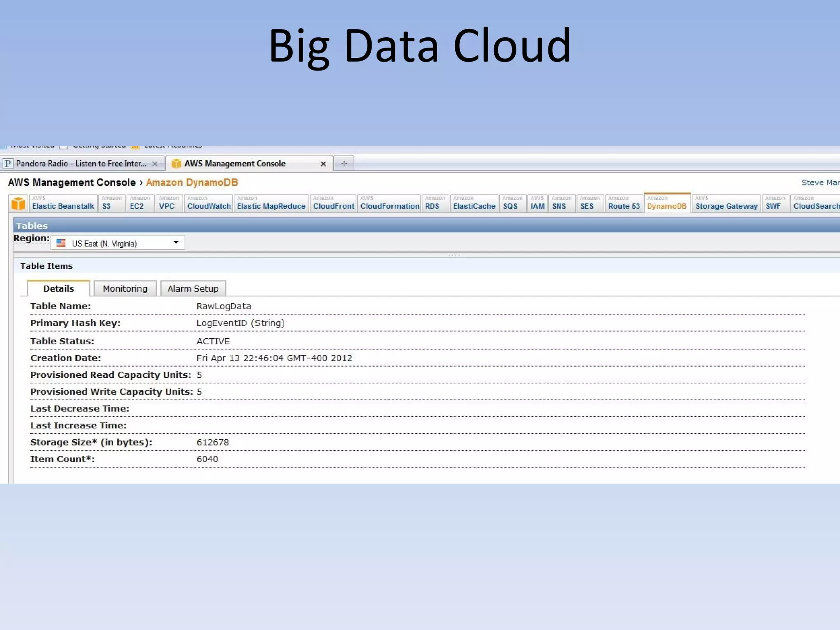This screenshot has width=840, height=630.
Task: Open Amazon CloudWatch service
Action: pos(209,203)
